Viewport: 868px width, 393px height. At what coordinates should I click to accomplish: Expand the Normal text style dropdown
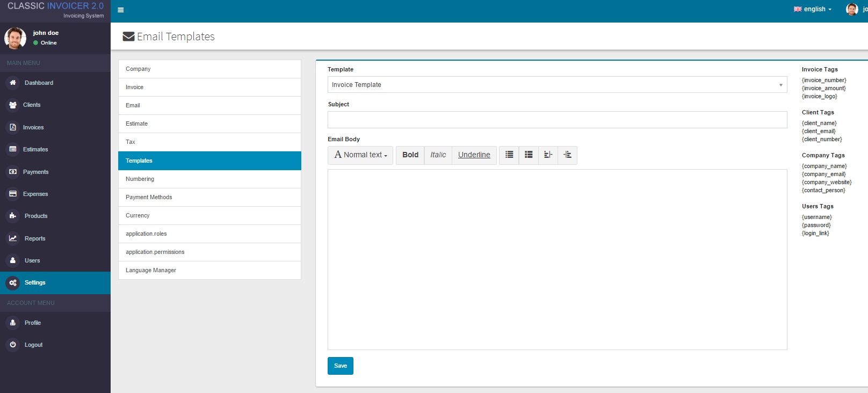pos(360,155)
